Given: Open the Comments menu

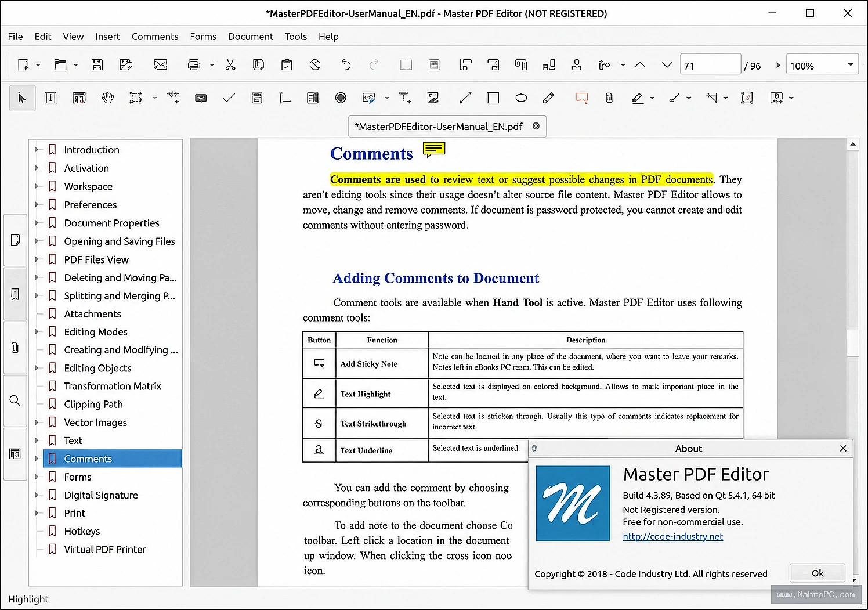Looking at the screenshot, I should [x=155, y=37].
